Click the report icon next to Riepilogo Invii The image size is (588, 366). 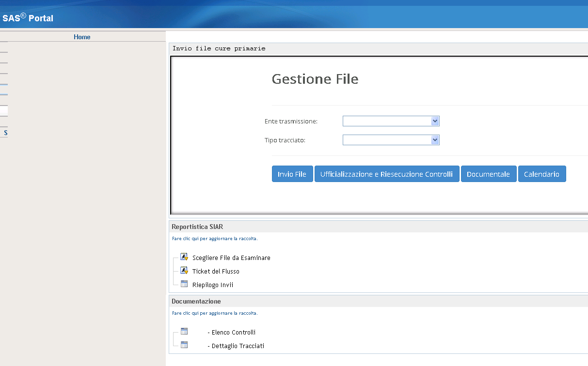184,284
